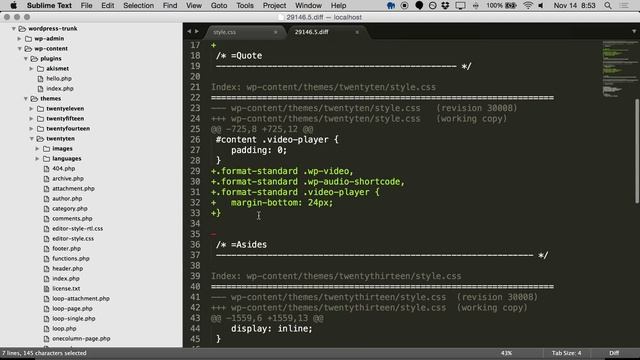Open header.php in sidebar
Image resolution: width=640 pixels, height=360 pixels.
[x=67, y=269]
